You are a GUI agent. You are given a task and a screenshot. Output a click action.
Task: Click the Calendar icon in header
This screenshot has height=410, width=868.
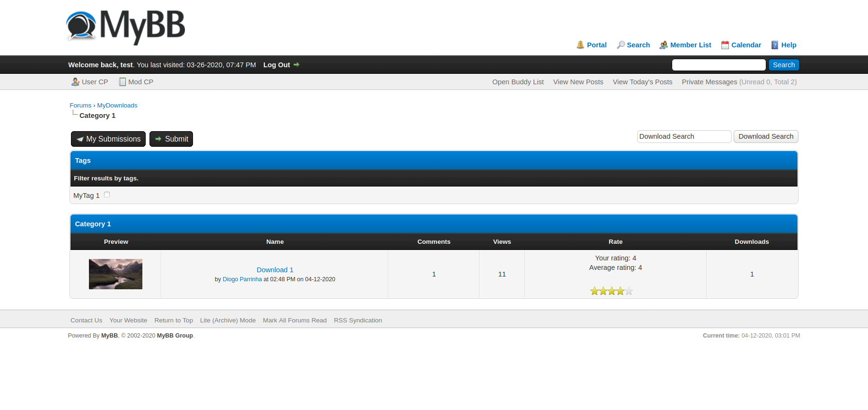[725, 45]
